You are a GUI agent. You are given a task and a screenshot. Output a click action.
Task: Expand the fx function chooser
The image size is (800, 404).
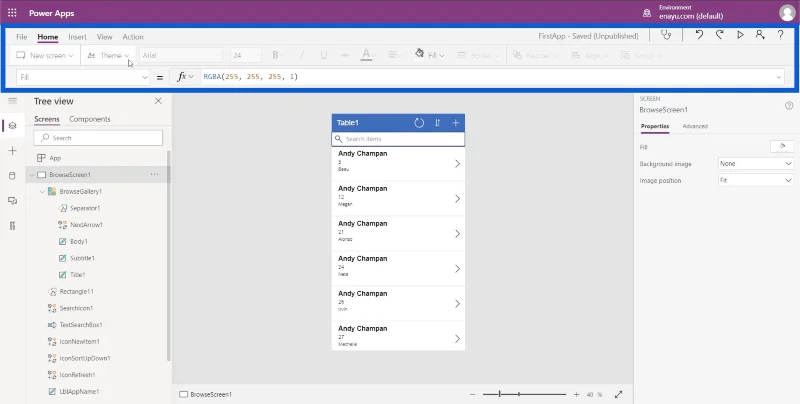pos(185,77)
